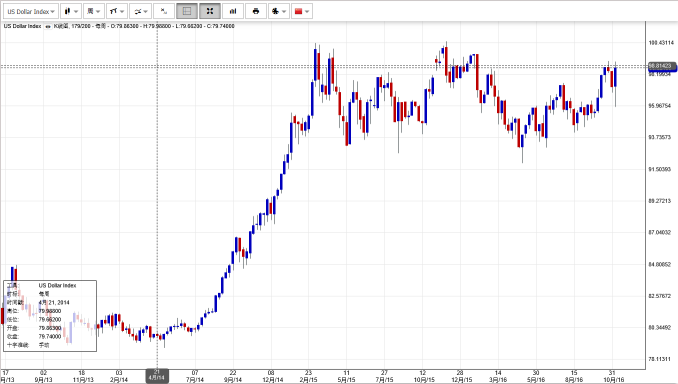Click the 78.11311 price axis label

pyautogui.click(x=659, y=359)
